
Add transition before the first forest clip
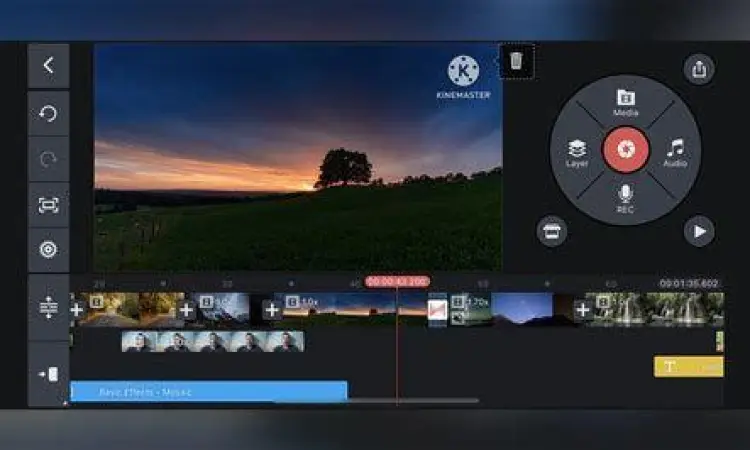(x=77, y=310)
